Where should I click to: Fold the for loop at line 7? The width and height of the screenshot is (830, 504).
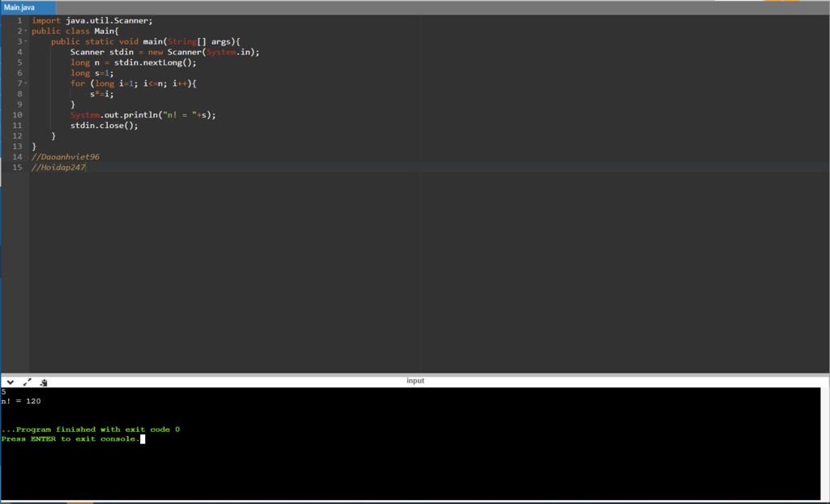(x=26, y=83)
